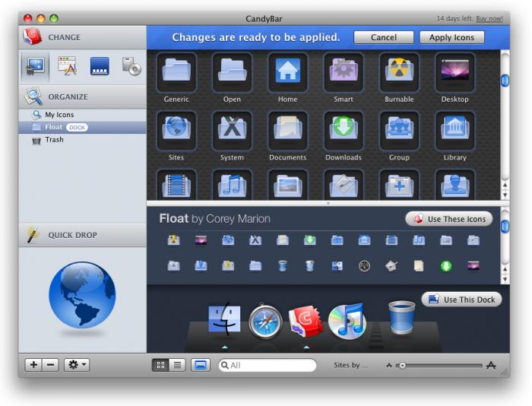Select the Desktop icon well

454,72
